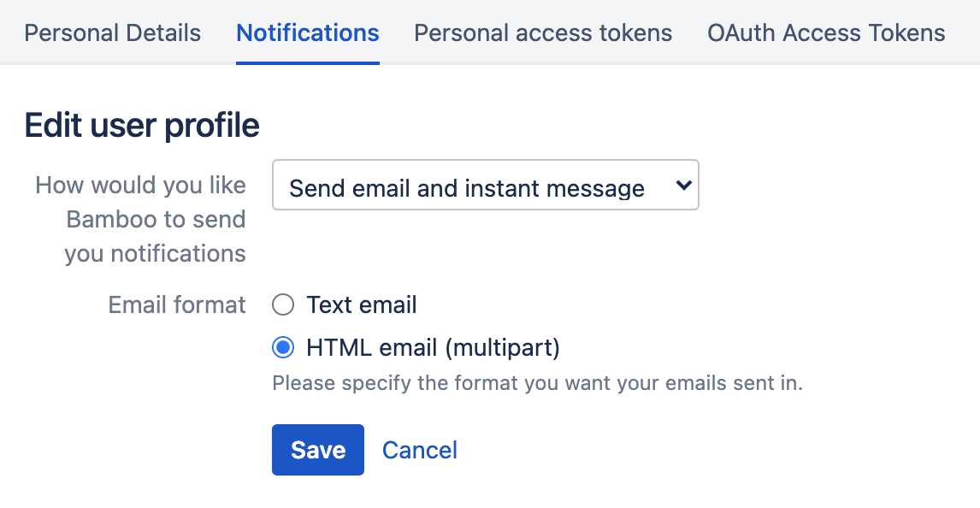Click the 'Edit user profile' heading

140,125
